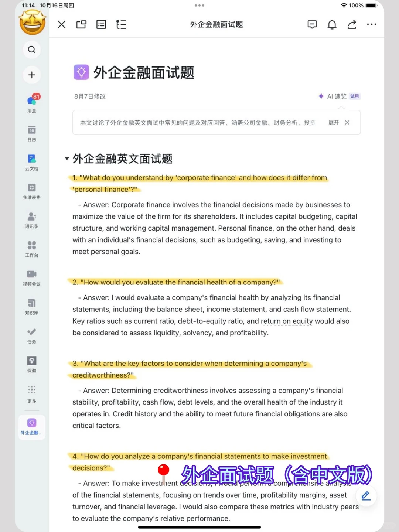
Task: Tap the floating pencil edit button
Action: point(365,496)
